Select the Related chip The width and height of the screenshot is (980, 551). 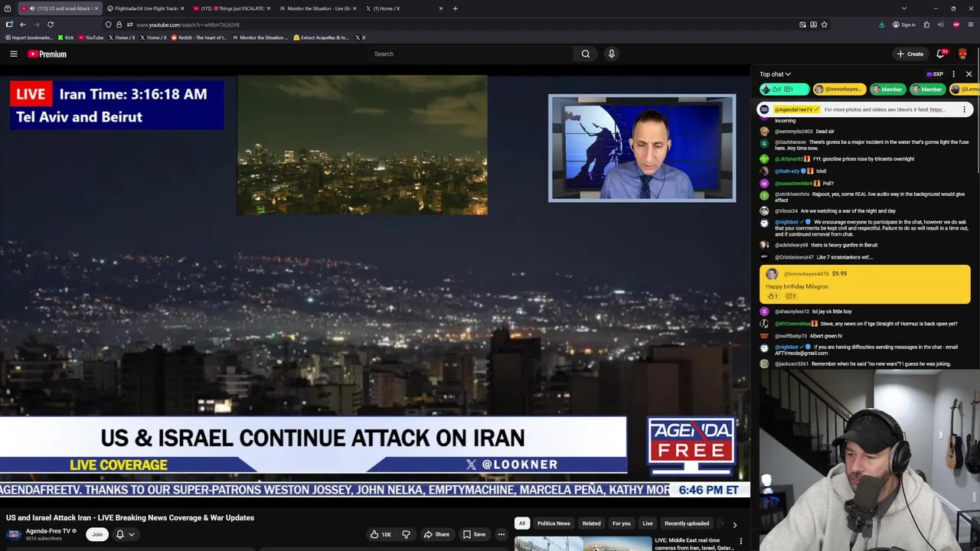tap(591, 523)
